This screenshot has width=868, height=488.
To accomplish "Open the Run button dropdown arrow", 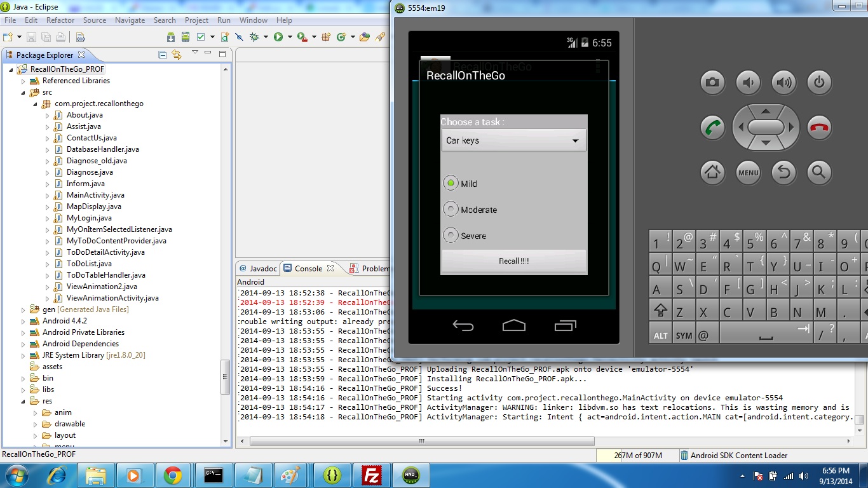I will click(290, 37).
